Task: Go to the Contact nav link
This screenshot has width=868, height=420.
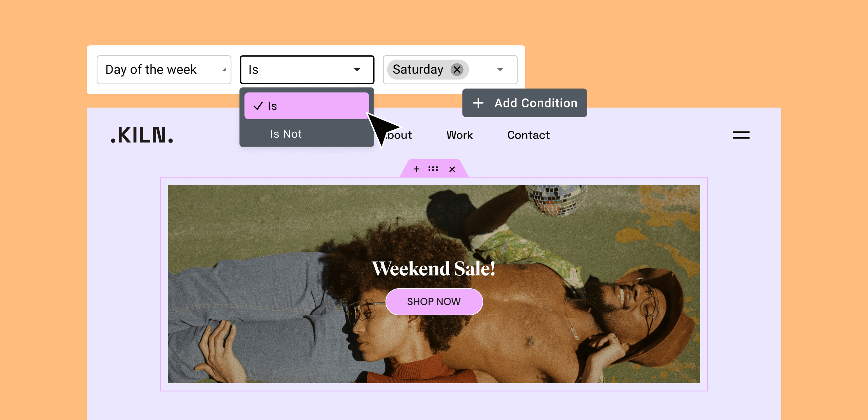Action: [x=528, y=135]
